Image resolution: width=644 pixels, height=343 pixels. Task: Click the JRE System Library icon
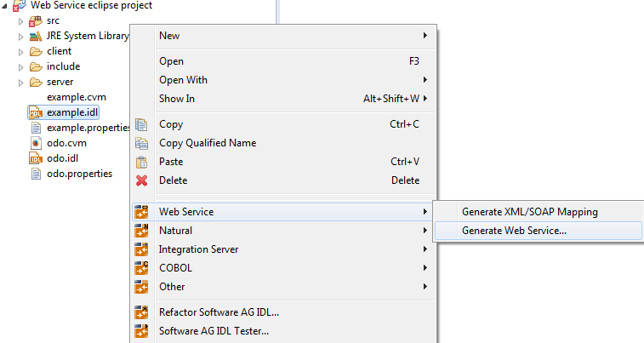(x=36, y=36)
